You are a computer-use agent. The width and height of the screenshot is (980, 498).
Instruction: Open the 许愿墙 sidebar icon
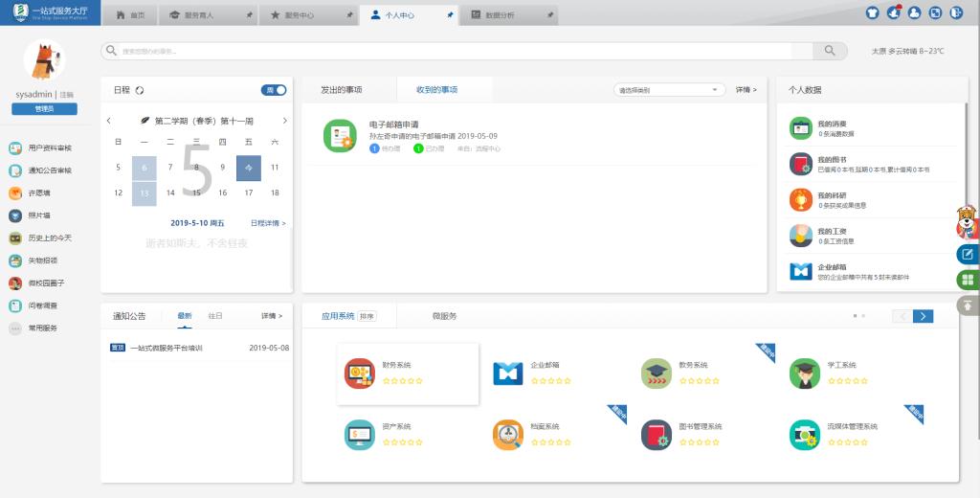[x=15, y=192]
